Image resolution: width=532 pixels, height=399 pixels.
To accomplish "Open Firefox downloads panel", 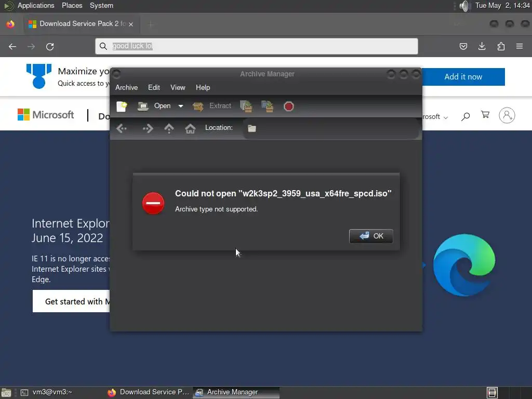I will coord(482,46).
